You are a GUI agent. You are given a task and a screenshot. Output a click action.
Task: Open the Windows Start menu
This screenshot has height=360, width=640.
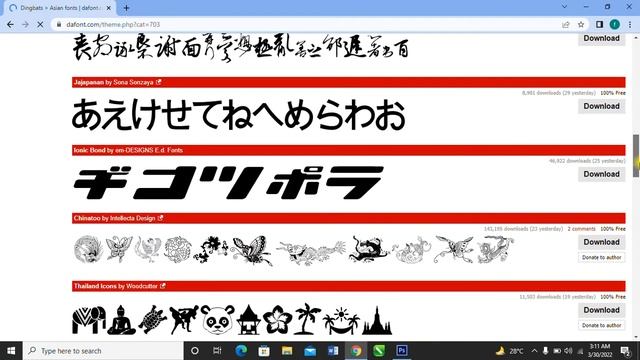pyautogui.click(x=11, y=351)
